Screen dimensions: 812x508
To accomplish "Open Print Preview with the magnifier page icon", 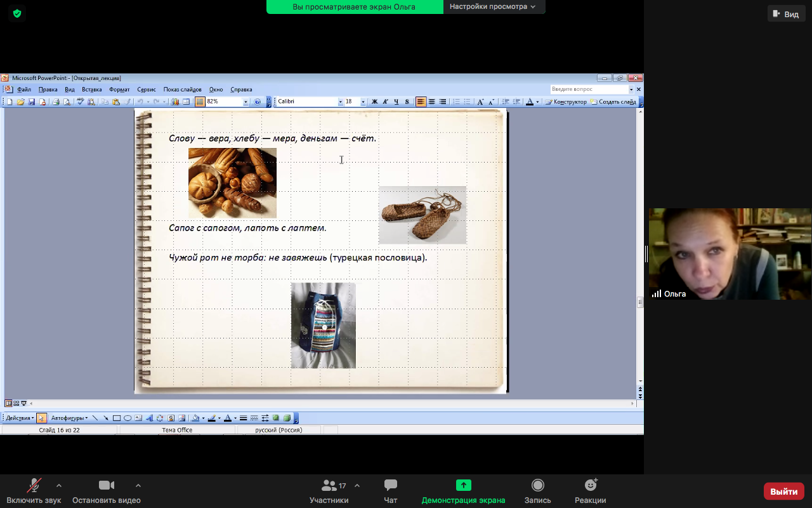I will pyautogui.click(x=67, y=102).
